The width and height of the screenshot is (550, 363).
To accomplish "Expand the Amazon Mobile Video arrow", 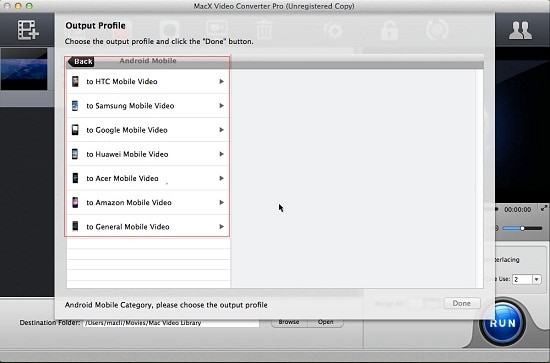I will click(x=221, y=202).
